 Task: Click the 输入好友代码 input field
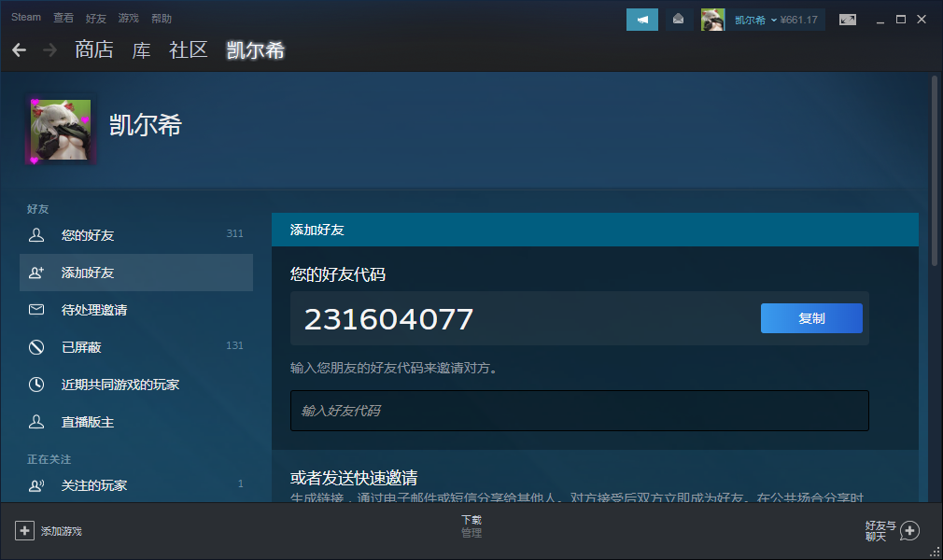click(580, 411)
